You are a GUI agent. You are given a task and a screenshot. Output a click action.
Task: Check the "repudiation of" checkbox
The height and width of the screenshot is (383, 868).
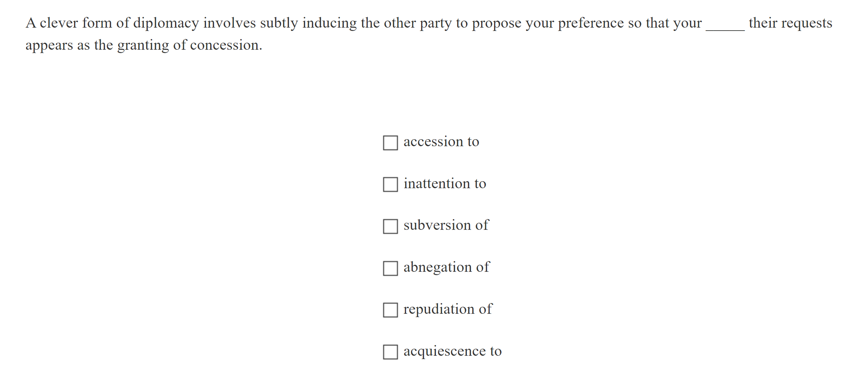[390, 311]
